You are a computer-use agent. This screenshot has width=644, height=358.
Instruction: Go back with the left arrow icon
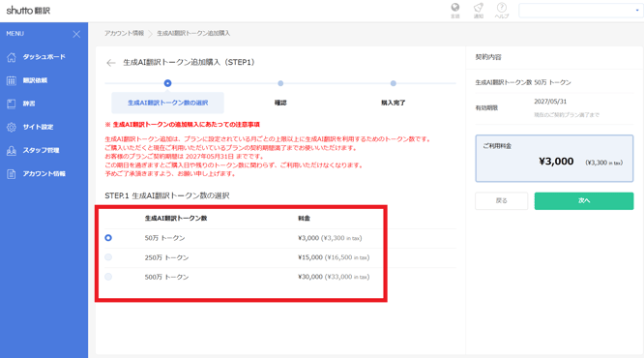click(x=110, y=63)
